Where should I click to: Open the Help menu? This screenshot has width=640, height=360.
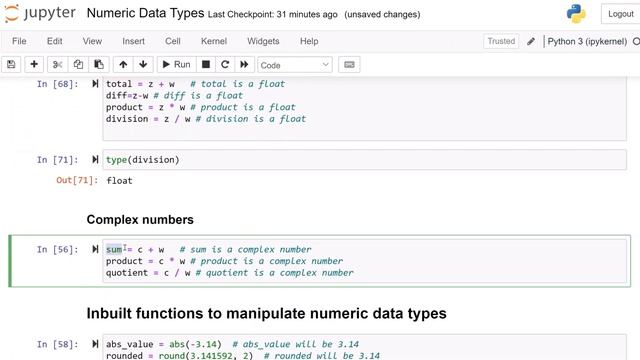click(309, 41)
